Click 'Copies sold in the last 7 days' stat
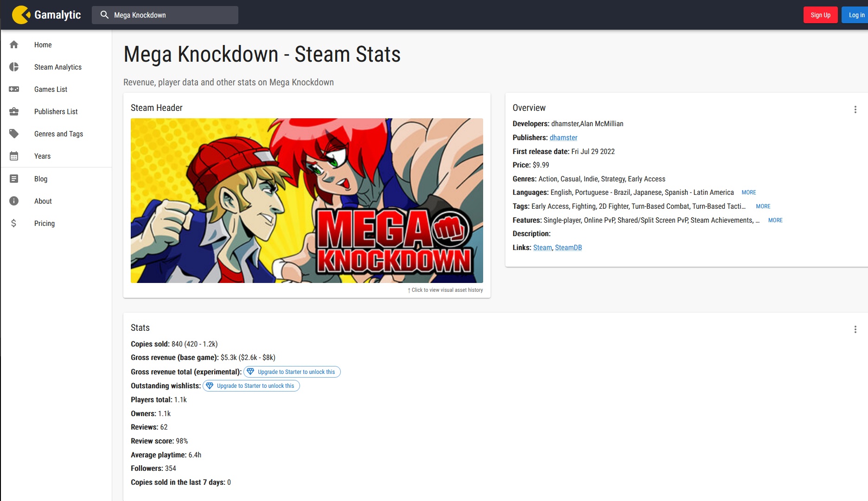The height and width of the screenshot is (501, 868). pos(181,482)
